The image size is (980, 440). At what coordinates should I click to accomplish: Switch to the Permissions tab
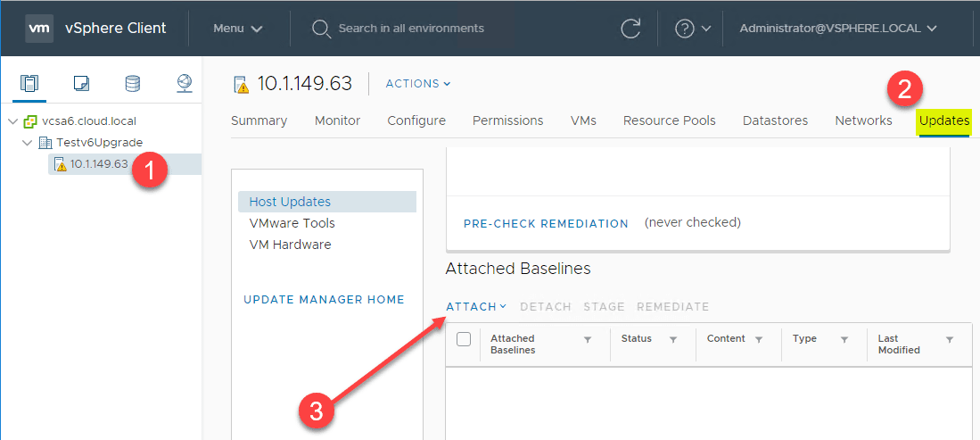[x=508, y=120]
